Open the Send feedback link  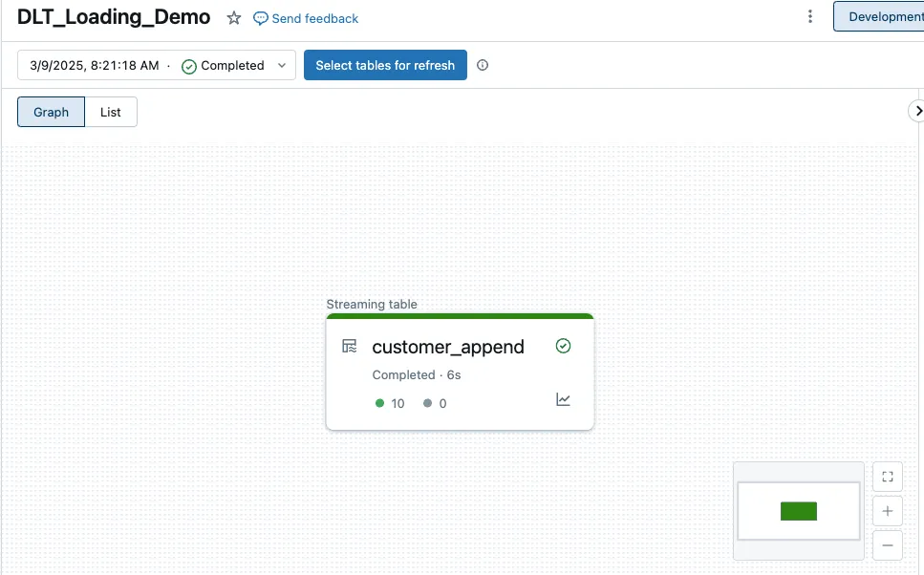tap(314, 18)
